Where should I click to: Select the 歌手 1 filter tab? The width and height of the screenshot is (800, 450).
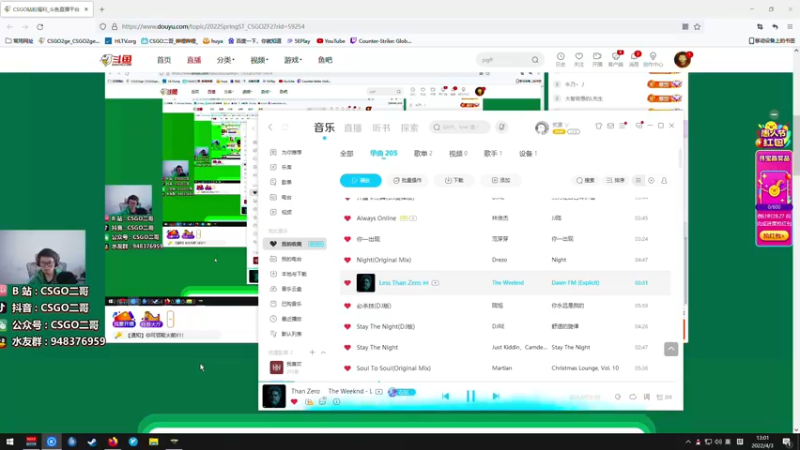click(493, 154)
